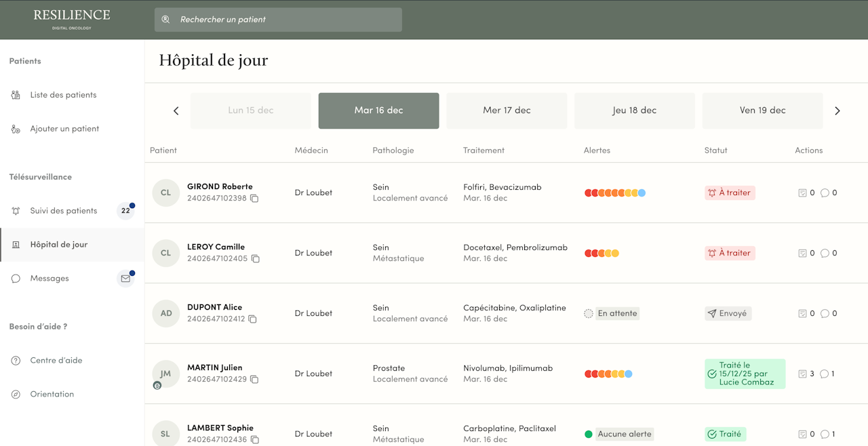The height and width of the screenshot is (446, 868).
Task: Open notes icon in MARTIN Julien's actions
Action: tap(803, 373)
